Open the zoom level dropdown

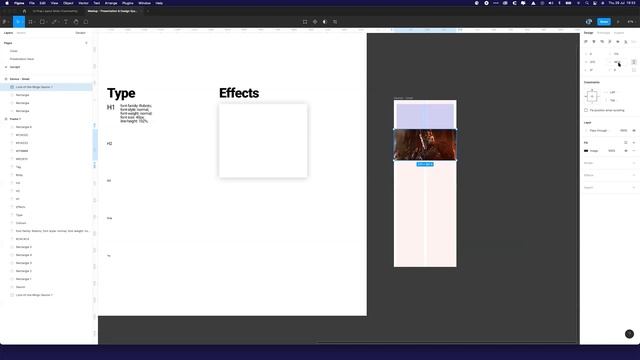[631, 22]
